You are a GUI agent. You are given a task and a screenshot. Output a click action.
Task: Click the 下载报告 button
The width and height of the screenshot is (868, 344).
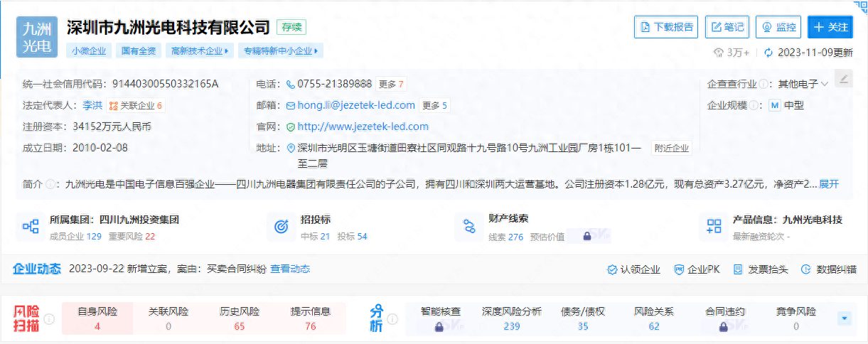click(x=666, y=27)
